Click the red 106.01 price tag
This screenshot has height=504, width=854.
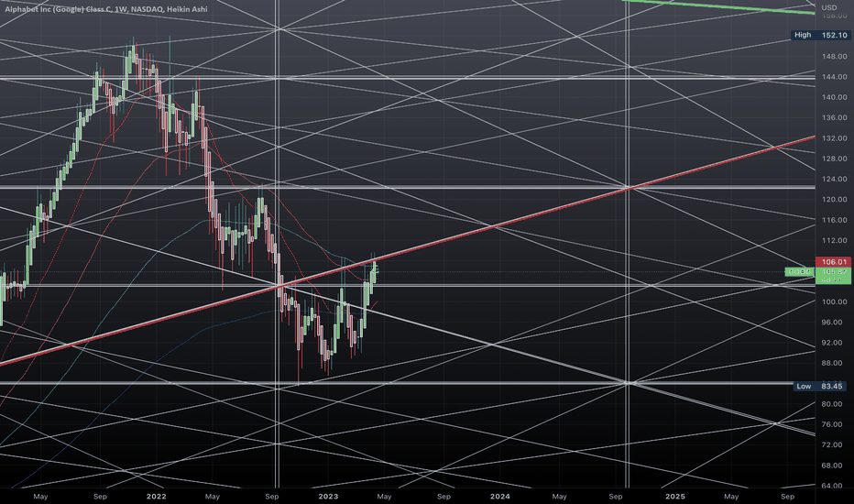click(834, 262)
